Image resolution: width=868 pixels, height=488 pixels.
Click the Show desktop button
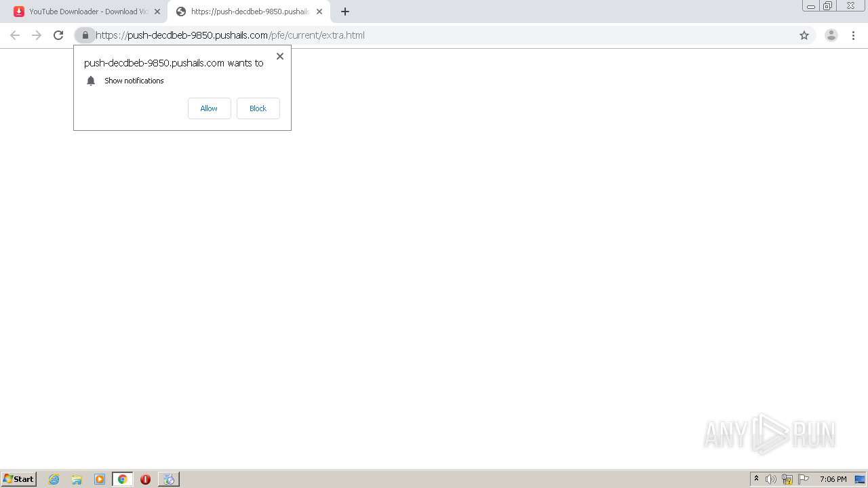click(x=860, y=479)
